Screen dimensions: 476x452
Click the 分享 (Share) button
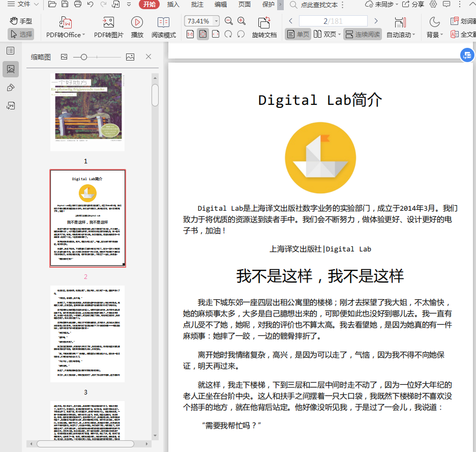click(412, 5)
